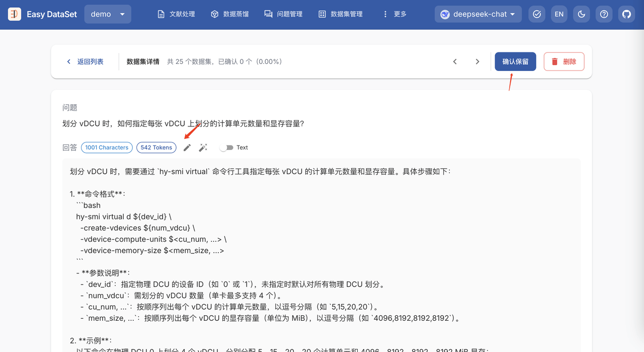Click the 1001 Characters chip

tap(107, 148)
